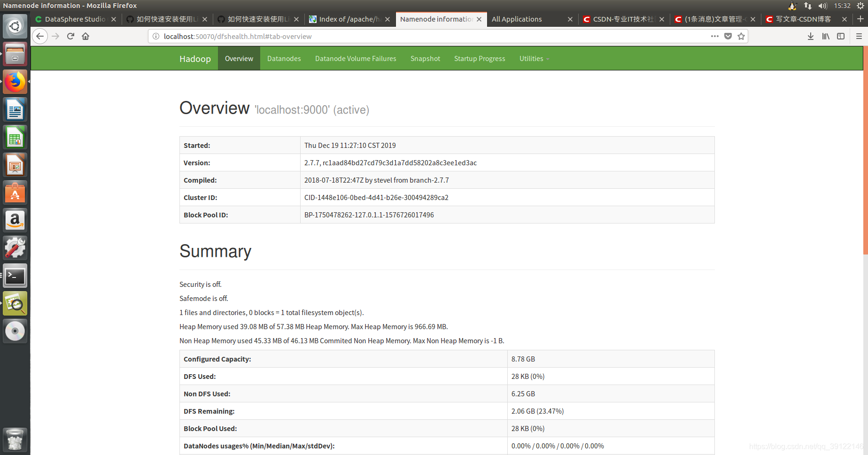
Task: Close the DataSphere Studio tab
Action: (114, 19)
